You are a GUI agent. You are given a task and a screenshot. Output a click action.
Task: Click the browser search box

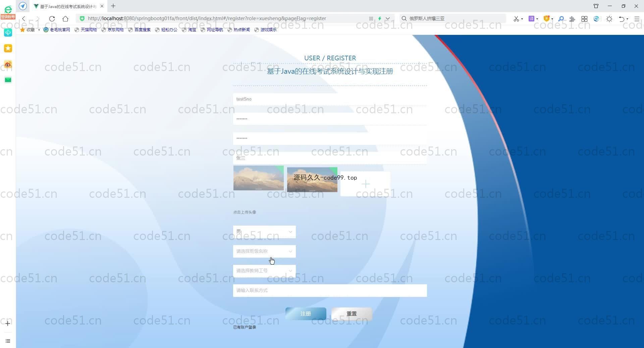pyautogui.click(x=453, y=18)
